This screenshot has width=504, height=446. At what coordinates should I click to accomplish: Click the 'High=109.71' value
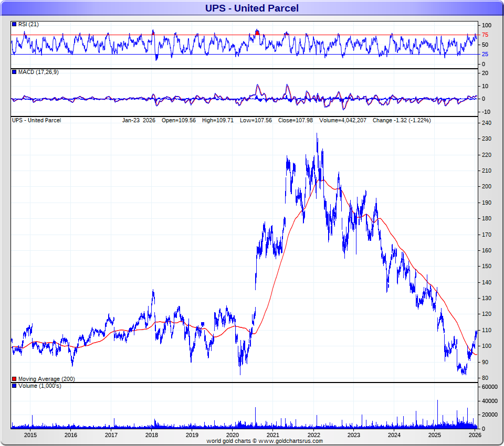point(217,120)
